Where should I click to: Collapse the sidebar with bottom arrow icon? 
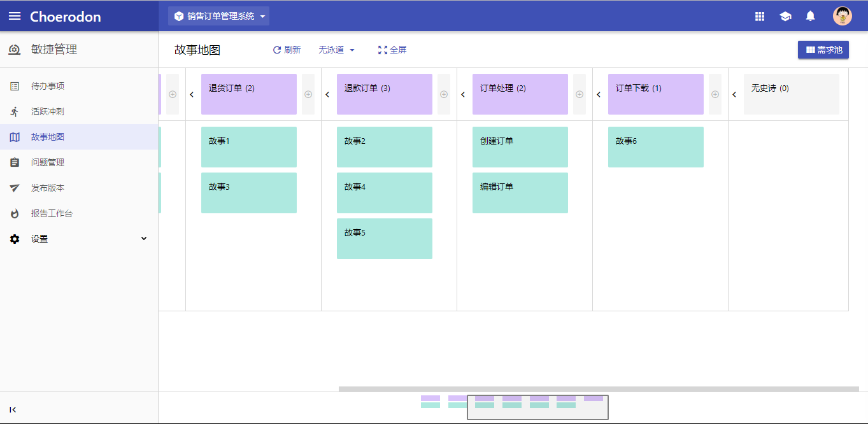click(x=13, y=409)
